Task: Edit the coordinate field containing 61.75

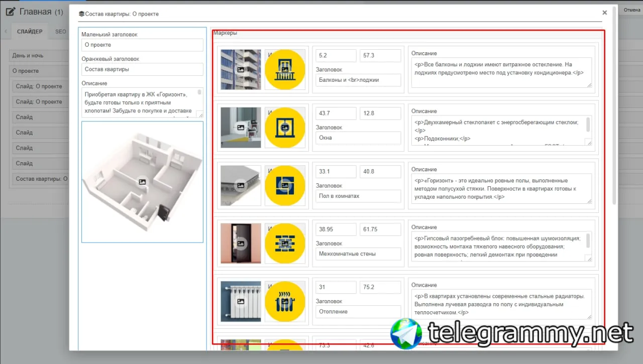Action: (380, 229)
